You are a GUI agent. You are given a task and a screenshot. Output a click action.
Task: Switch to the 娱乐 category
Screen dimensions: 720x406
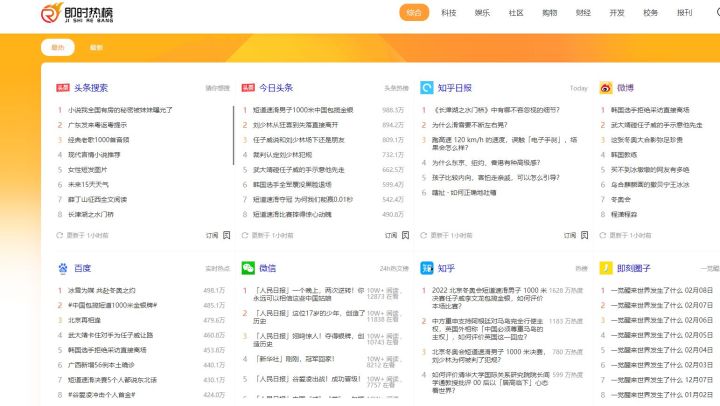[x=482, y=13]
